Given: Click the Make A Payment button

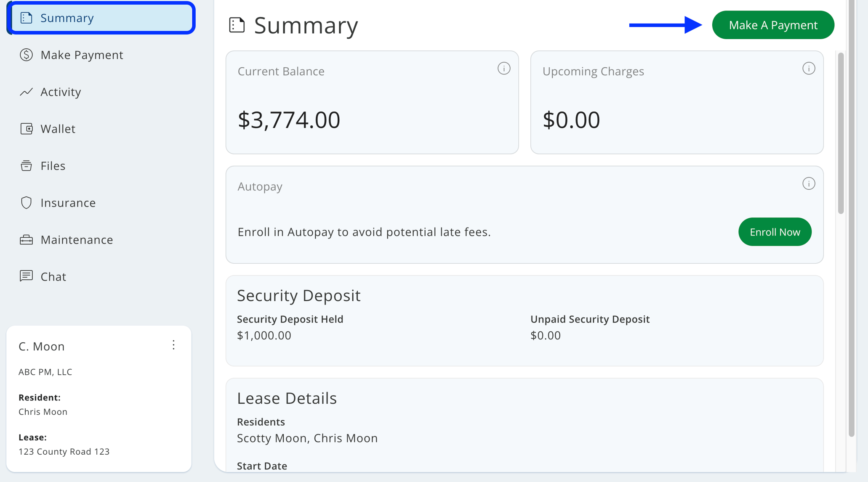Looking at the screenshot, I should [773, 25].
